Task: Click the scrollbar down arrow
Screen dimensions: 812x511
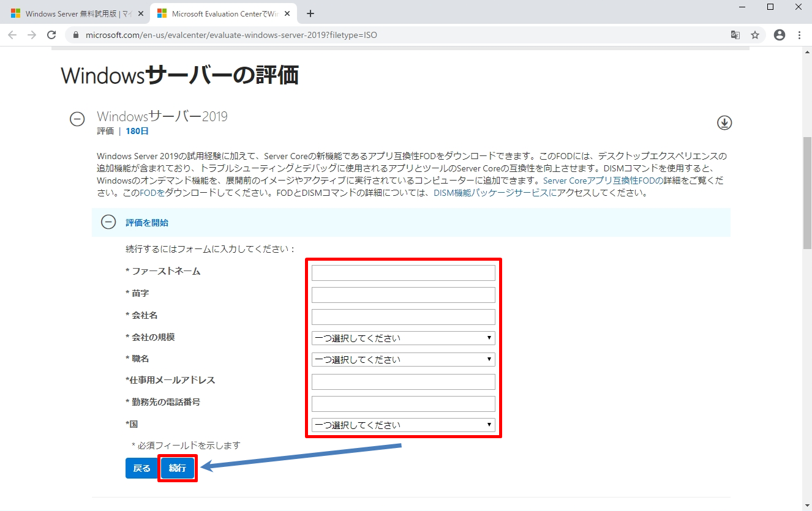Action: pos(807,505)
